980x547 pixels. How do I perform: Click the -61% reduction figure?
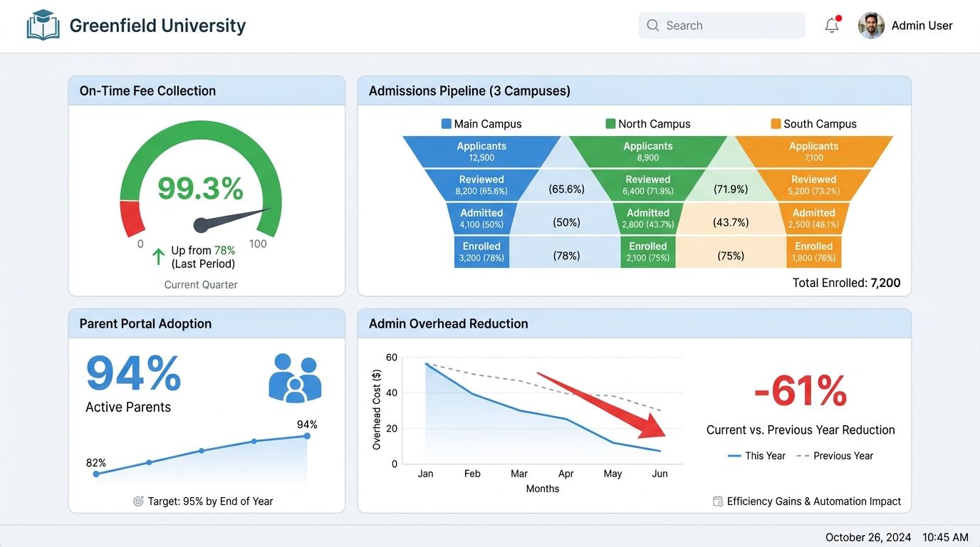pyautogui.click(x=801, y=391)
